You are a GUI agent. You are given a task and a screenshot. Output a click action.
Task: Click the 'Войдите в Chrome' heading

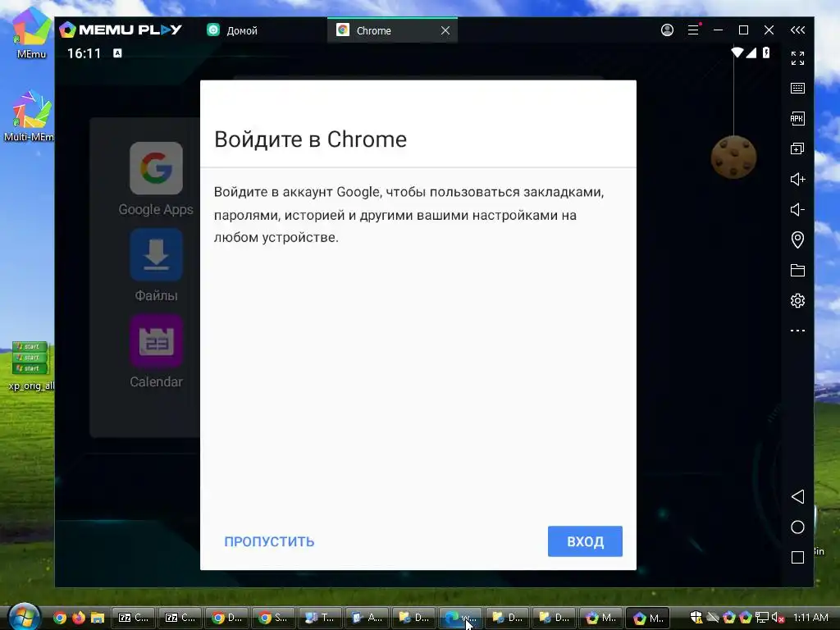[x=310, y=139]
